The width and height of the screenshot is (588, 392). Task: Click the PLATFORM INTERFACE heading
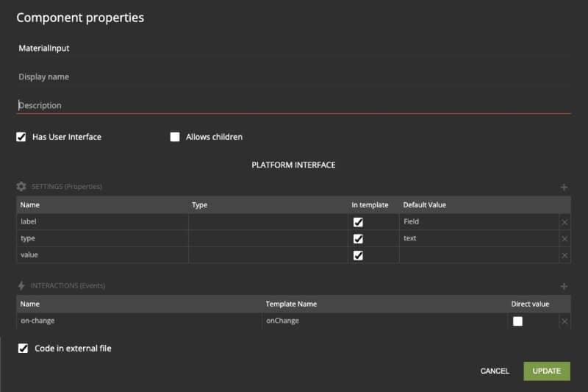coord(293,165)
